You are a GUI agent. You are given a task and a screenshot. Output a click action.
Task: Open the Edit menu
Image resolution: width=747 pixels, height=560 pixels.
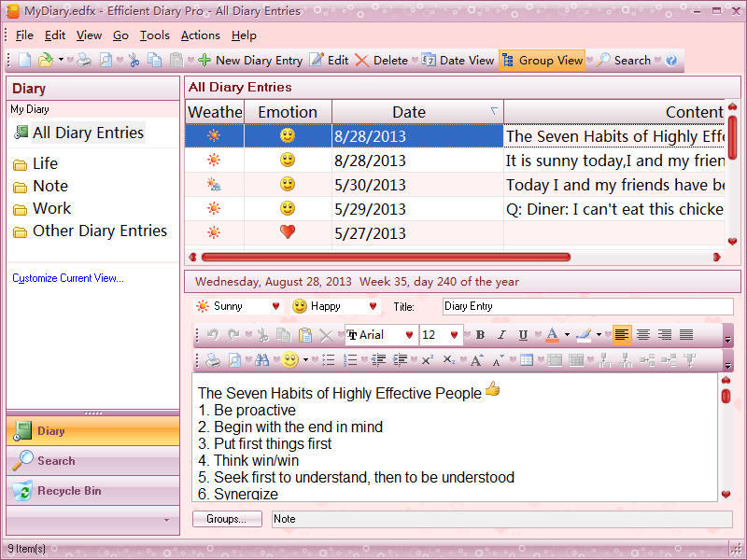(x=55, y=35)
